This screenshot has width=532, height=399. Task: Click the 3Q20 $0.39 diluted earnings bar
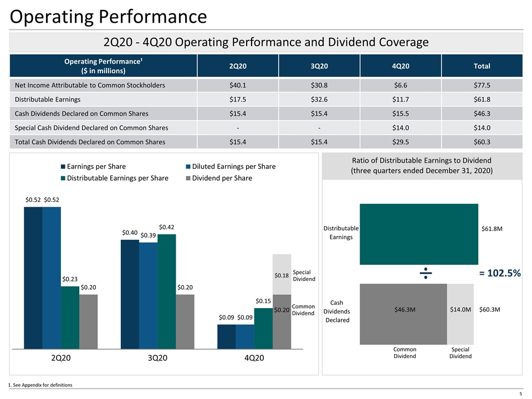pyautogui.click(x=149, y=295)
